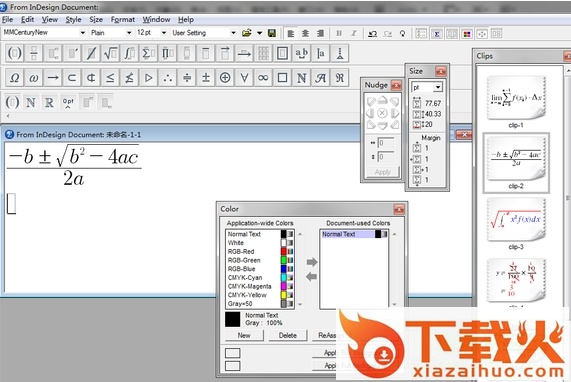Toggle the color palette toolbar button
571x382 pixels.
[x=466, y=34]
